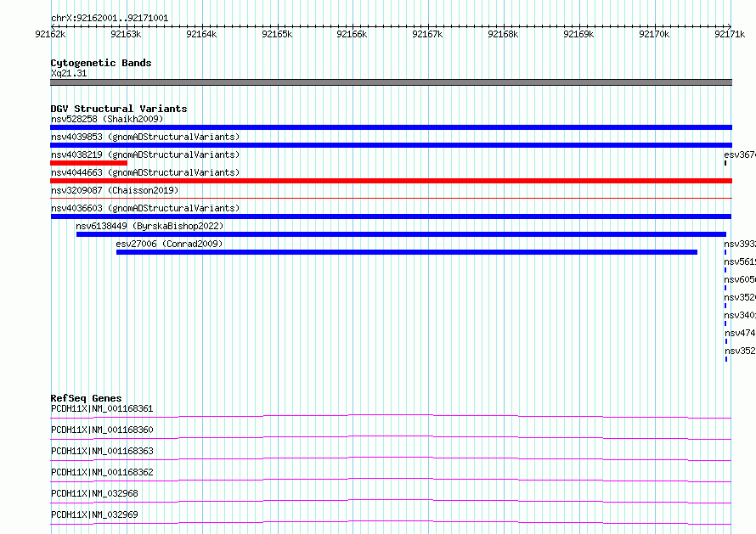Select the 92165k ruler position label
The height and width of the screenshot is (534, 756).
pyautogui.click(x=277, y=34)
